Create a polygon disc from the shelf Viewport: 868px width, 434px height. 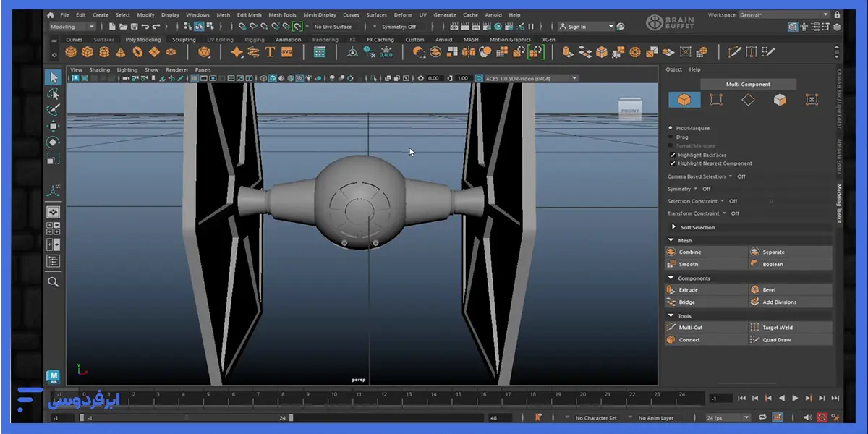point(171,52)
